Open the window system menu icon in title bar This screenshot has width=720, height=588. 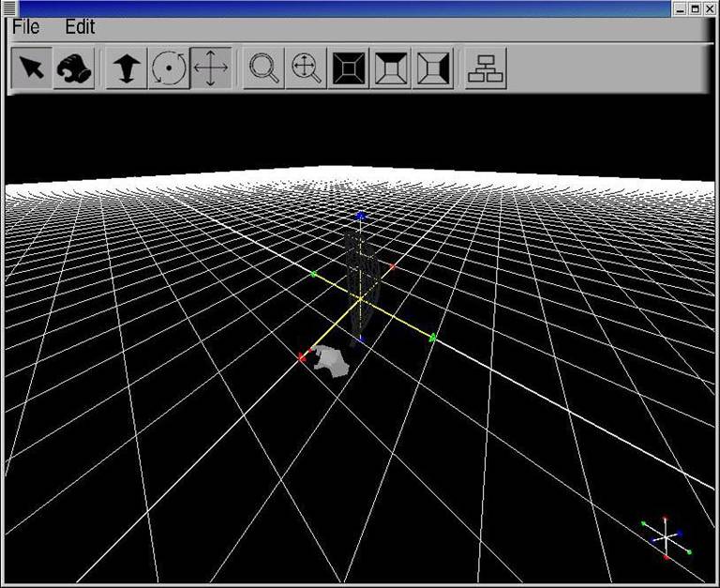tap(9, 8)
